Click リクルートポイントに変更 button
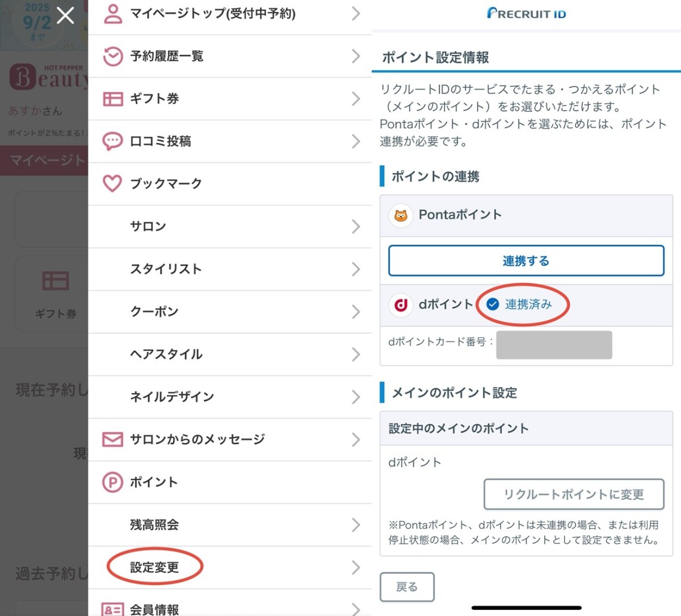 click(574, 494)
